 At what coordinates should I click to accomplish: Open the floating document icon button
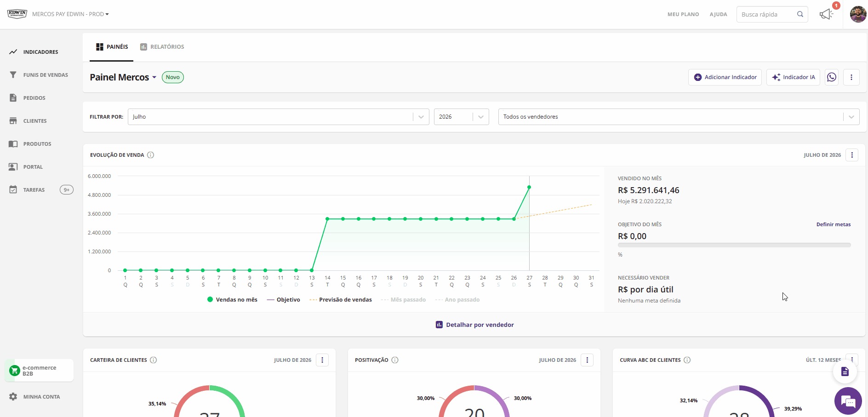845,371
